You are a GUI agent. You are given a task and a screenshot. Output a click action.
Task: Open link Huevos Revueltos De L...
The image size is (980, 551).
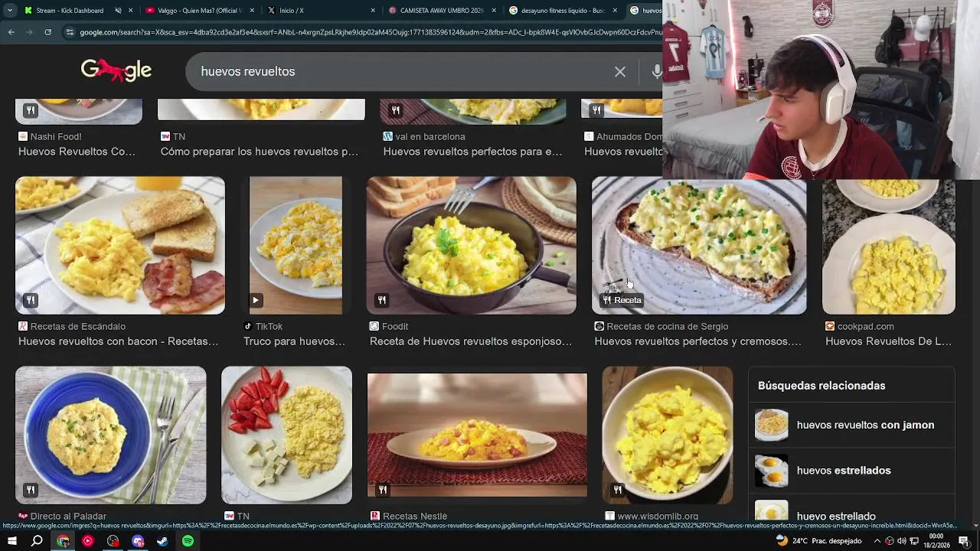888,341
